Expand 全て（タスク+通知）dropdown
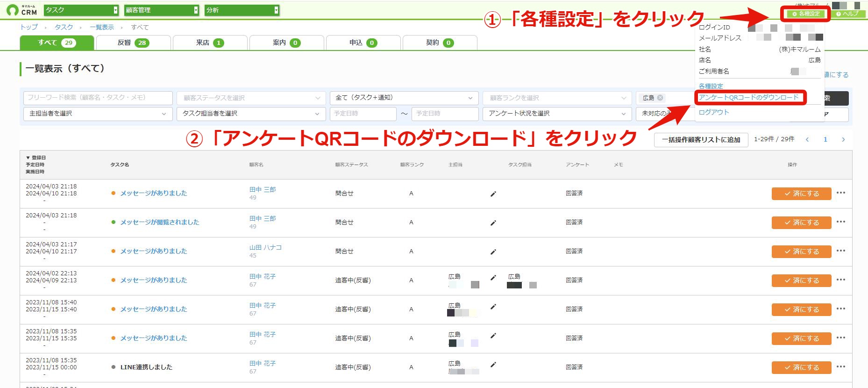The height and width of the screenshot is (388, 868). (404, 98)
